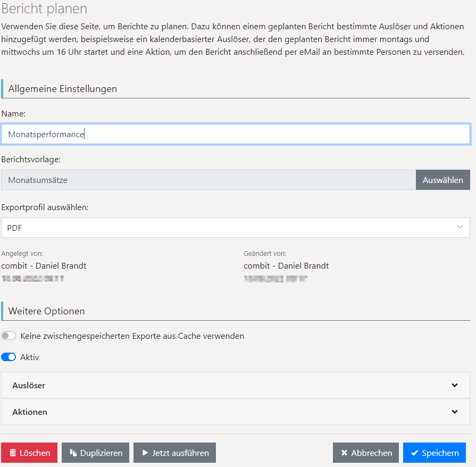
Task: Click the chevron arrow in Auslöser row
Action: (454, 386)
